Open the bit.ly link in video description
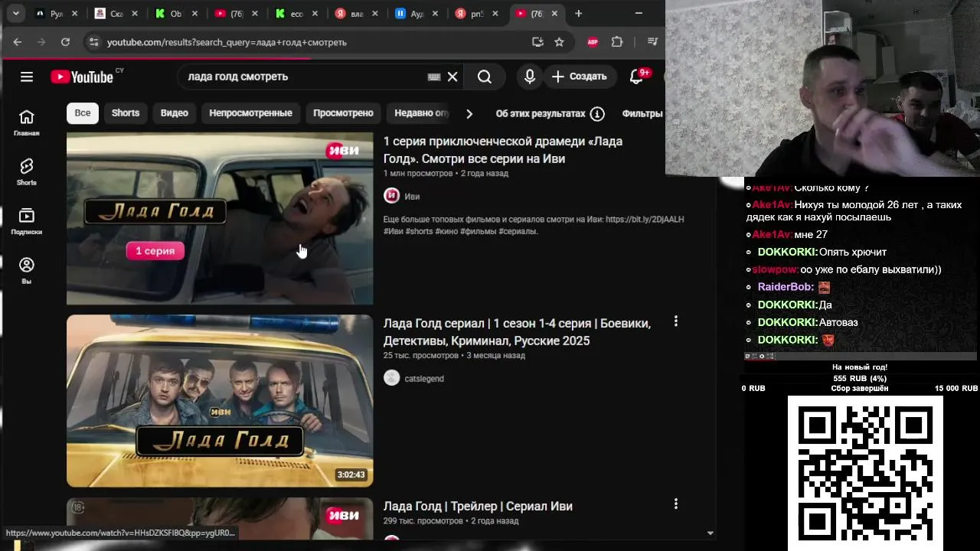Viewport: 980px width, 551px height. pyautogui.click(x=645, y=220)
